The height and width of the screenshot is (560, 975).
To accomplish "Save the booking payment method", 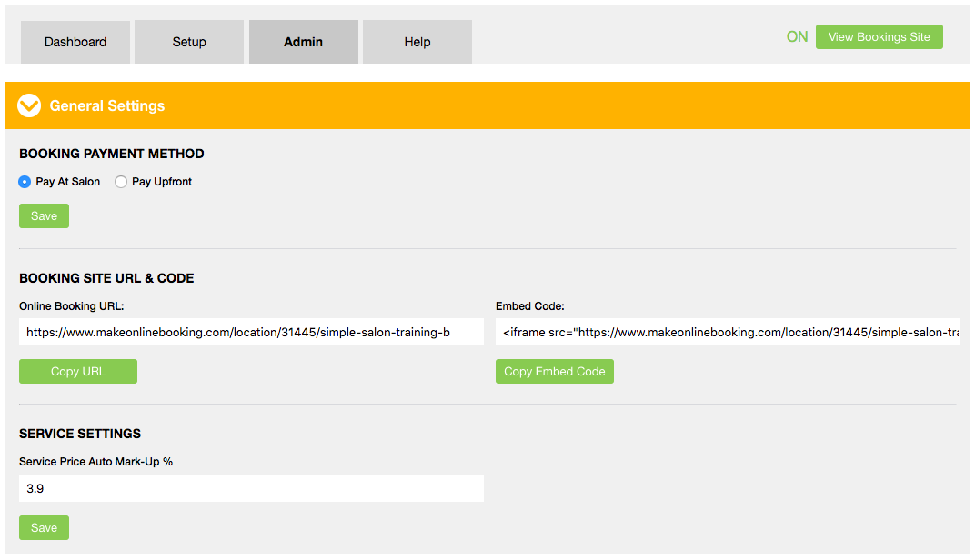I will coord(45,215).
